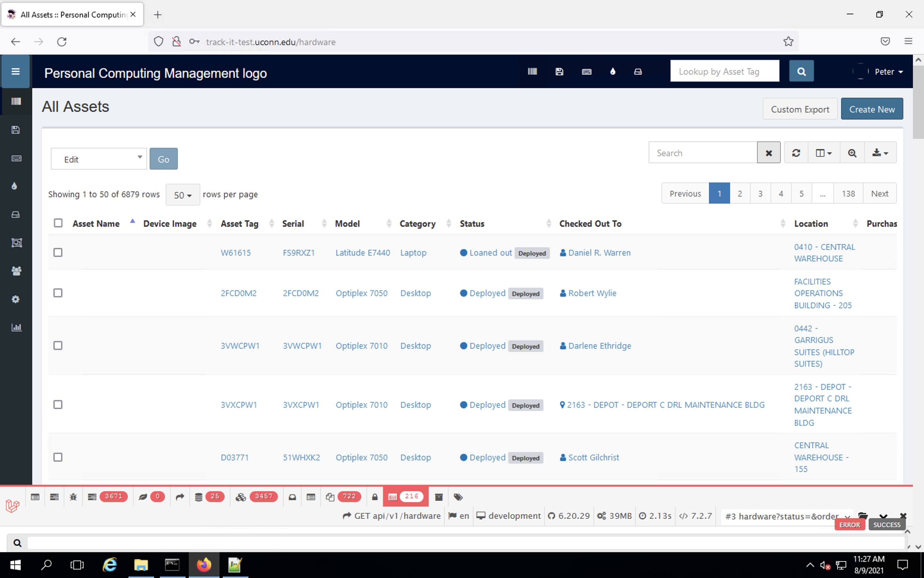The image size is (924, 578).
Task: Open the debugbar bug exceptions tab
Action: 73,497
